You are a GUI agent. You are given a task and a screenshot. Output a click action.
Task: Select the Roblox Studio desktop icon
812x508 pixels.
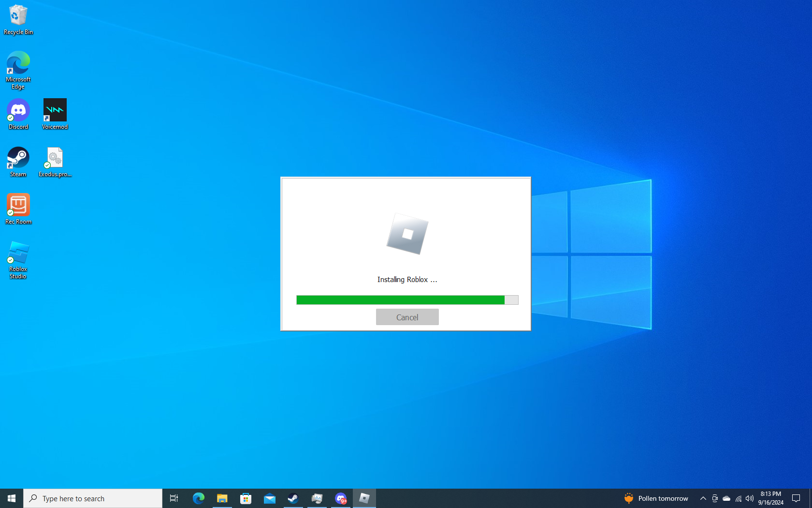click(x=18, y=260)
